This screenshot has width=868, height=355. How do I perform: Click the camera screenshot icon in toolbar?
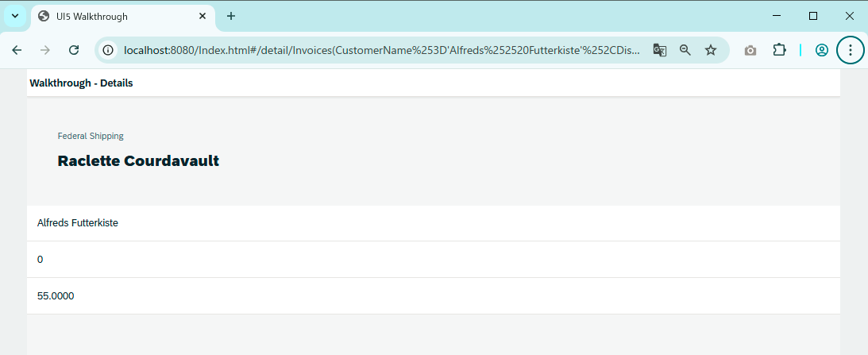[x=750, y=50]
